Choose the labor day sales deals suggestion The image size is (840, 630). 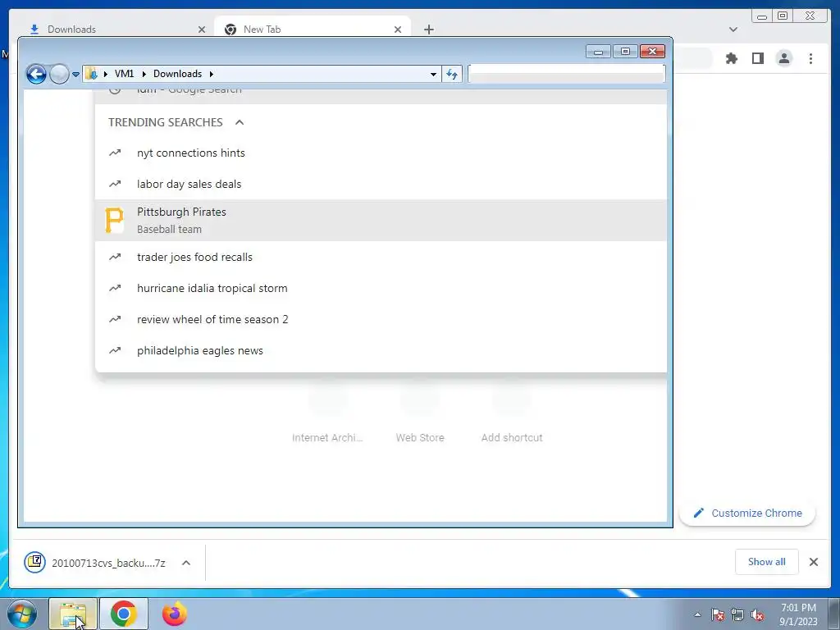pyautogui.click(x=381, y=184)
